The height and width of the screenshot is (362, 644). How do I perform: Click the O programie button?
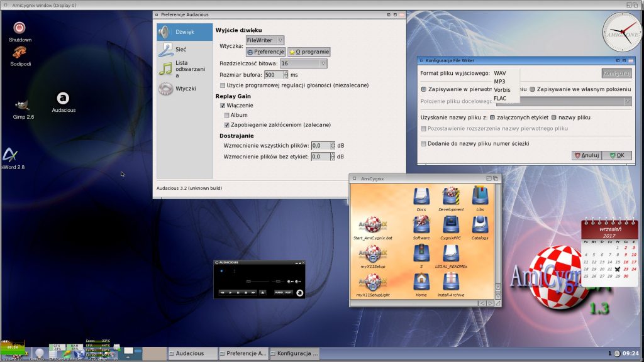[x=309, y=52]
